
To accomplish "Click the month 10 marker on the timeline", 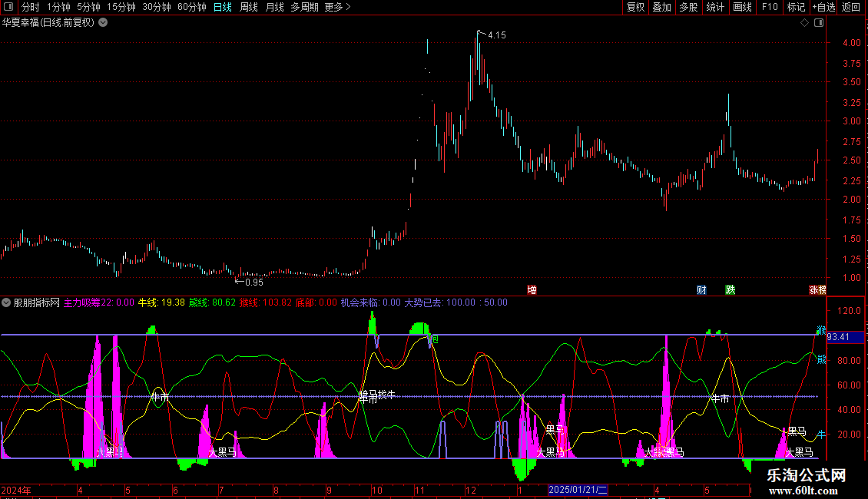I will [377, 490].
